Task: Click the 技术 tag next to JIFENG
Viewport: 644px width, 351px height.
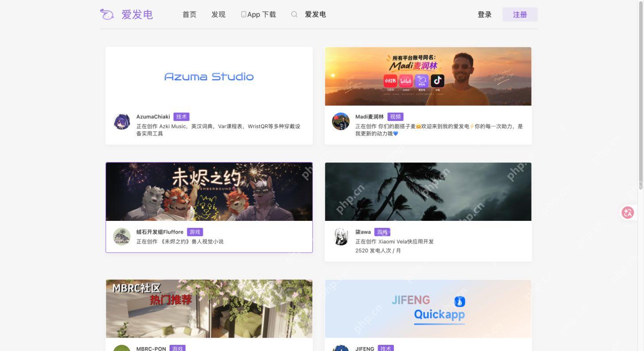Action: [386, 348]
